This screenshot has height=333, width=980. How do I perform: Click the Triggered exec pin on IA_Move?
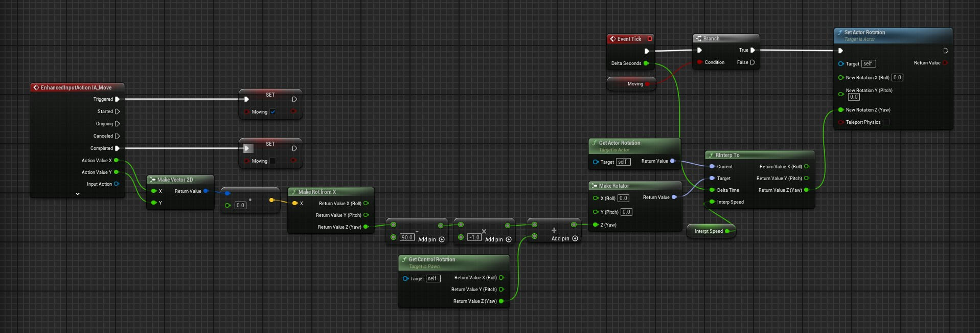point(117,99)
